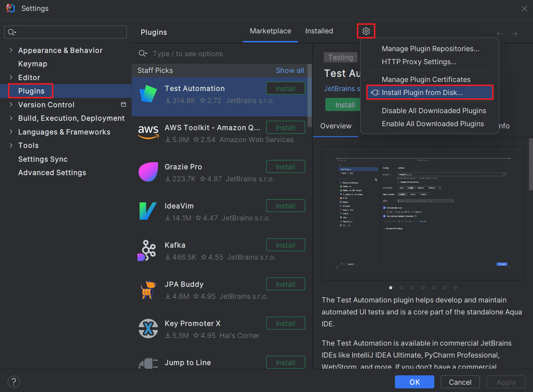The height and width of the screenshot is (392, 533).
Task: Open Advanced Settings page
Action: (52, 173)
